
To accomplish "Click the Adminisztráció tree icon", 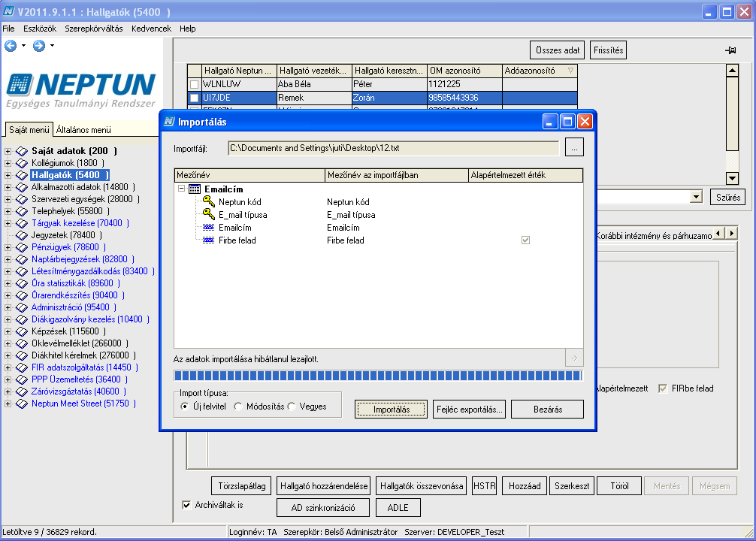I will pyautogui.click(x=22, y=307).
